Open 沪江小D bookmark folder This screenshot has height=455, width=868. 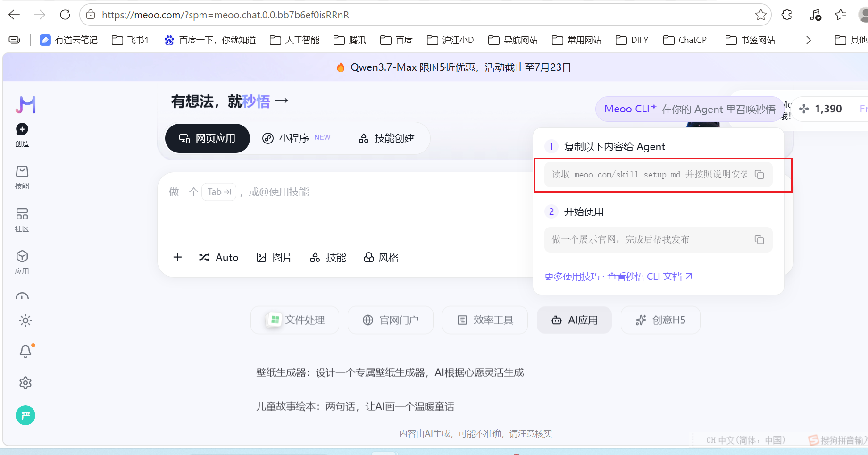tap(450, 40)
